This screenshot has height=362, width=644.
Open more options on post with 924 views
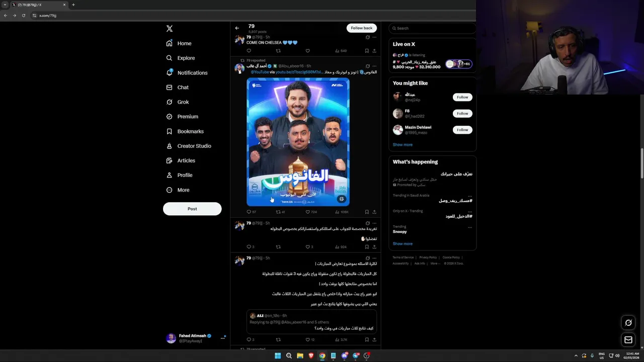tap(374, 223)
